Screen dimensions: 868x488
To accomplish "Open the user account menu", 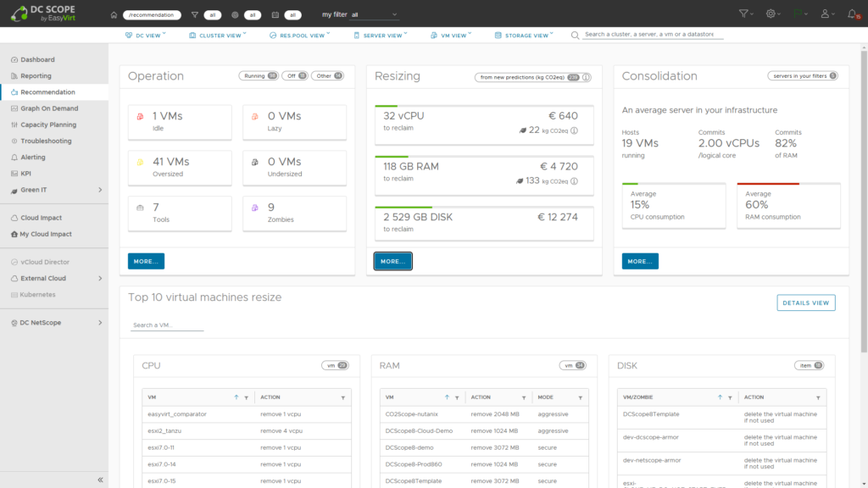I will [x=827, y=14].
